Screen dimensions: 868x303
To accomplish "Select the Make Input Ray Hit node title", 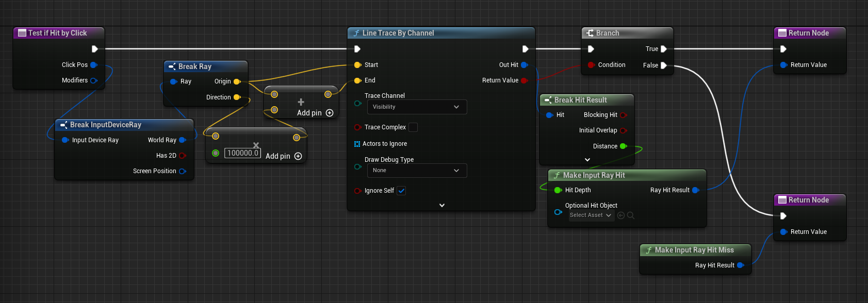I will pos(594,175).
